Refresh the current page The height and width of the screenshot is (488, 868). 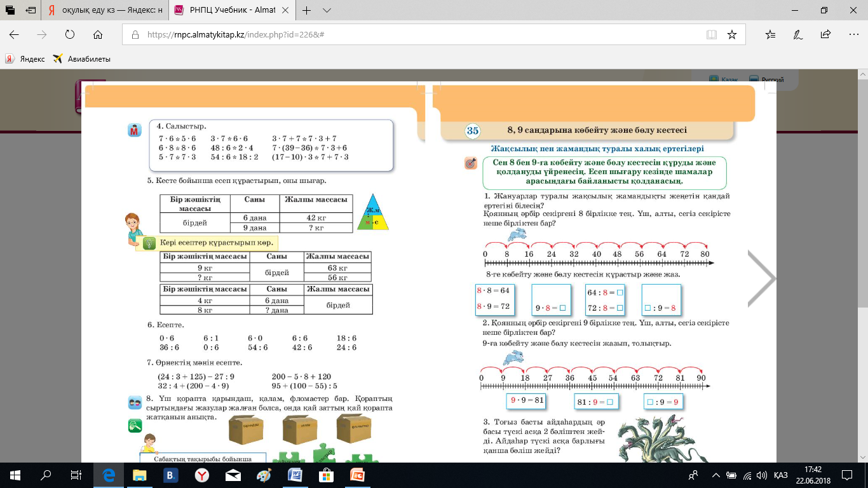click(x=70, y=35)
